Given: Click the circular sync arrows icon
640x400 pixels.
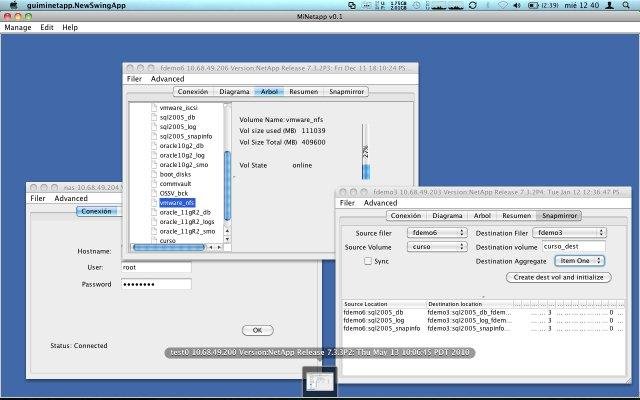Looking at the screenshot, I should [x=473, y=5].
